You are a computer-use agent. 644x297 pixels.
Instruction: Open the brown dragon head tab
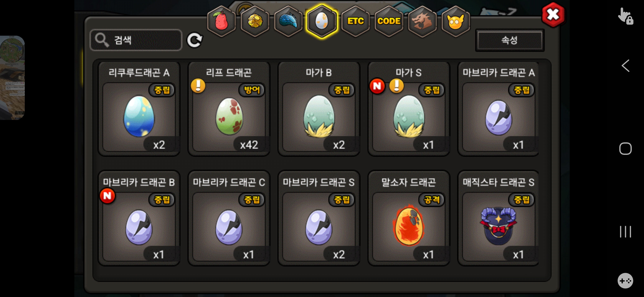click(422, 21)
